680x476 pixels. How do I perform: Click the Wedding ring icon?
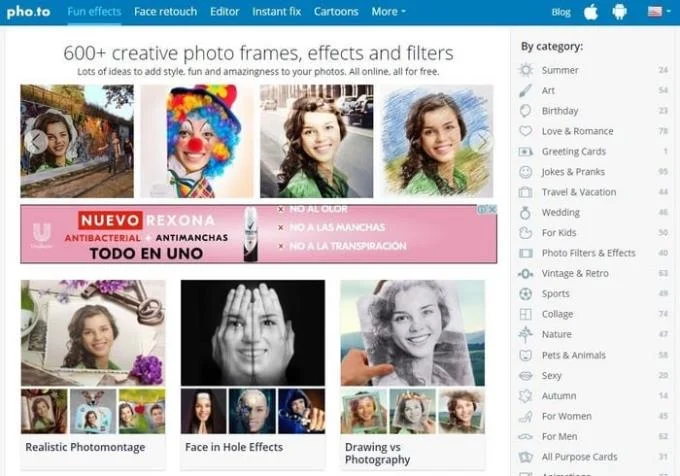coord(526,212)
